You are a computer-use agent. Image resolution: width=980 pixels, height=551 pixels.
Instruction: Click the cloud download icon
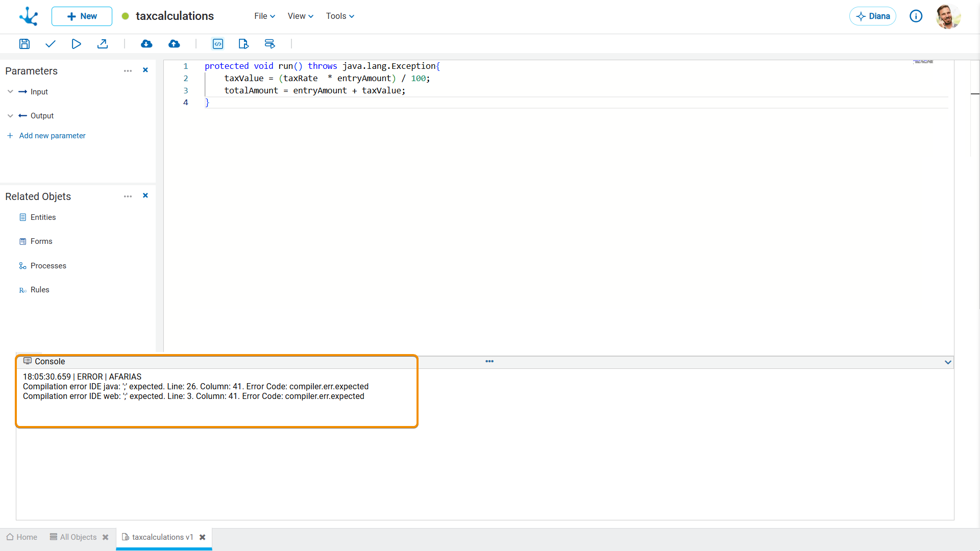[x=146, y=44]
